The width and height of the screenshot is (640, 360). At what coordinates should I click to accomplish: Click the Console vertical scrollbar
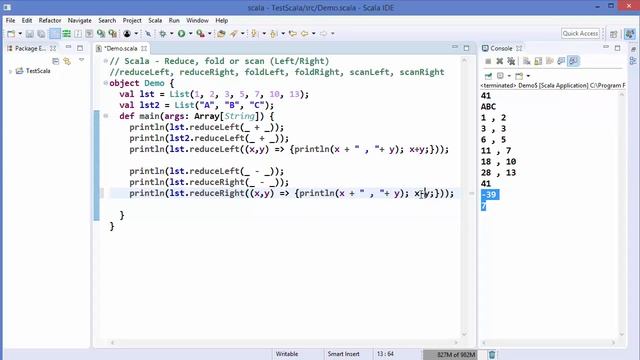(x=622, y=214)
